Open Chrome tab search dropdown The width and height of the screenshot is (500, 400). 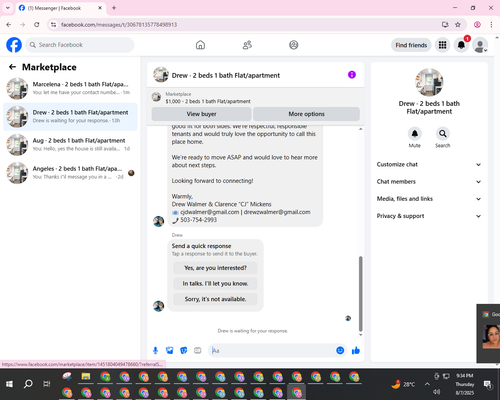pos(8,8)
